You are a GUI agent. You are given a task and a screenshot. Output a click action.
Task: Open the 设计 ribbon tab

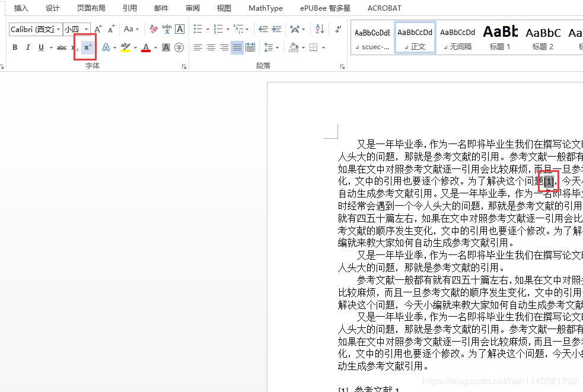52,8
